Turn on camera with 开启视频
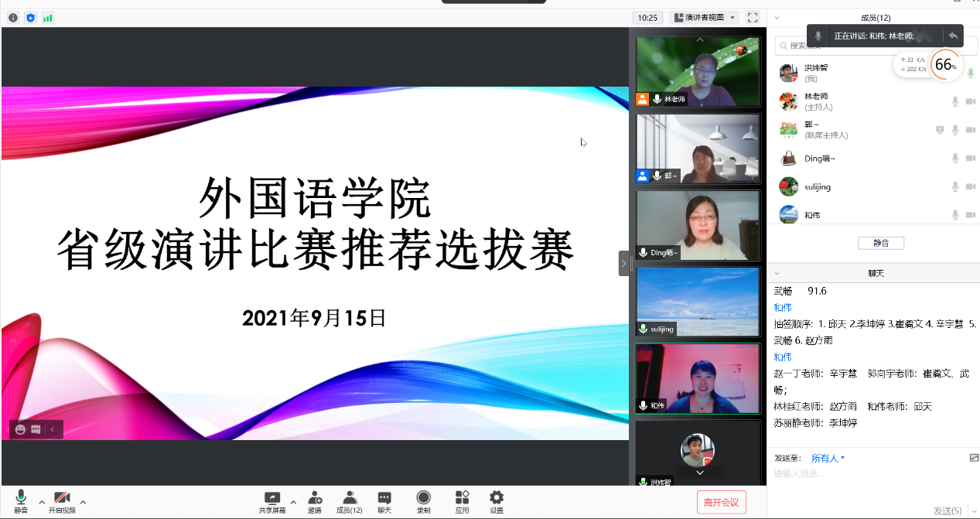Viewport: 980px width, 519px height. pyautogui.click(x=62, y=501)
